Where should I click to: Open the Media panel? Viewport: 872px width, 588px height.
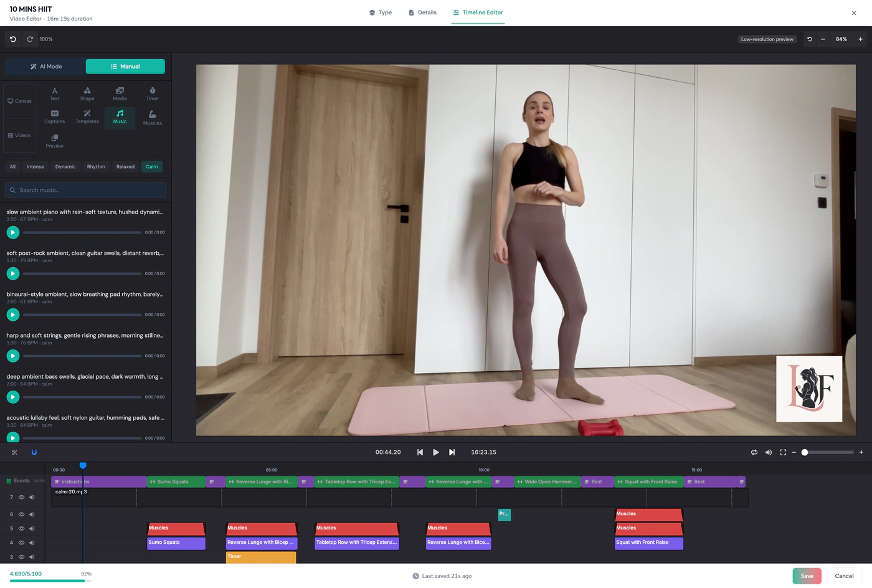[120, 94]
